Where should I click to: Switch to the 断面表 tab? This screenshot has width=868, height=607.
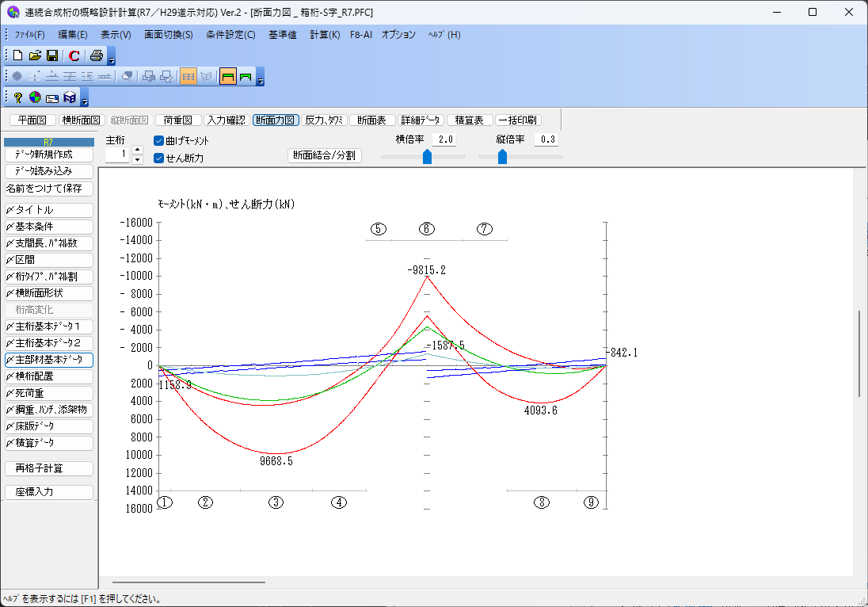point(372,120)
